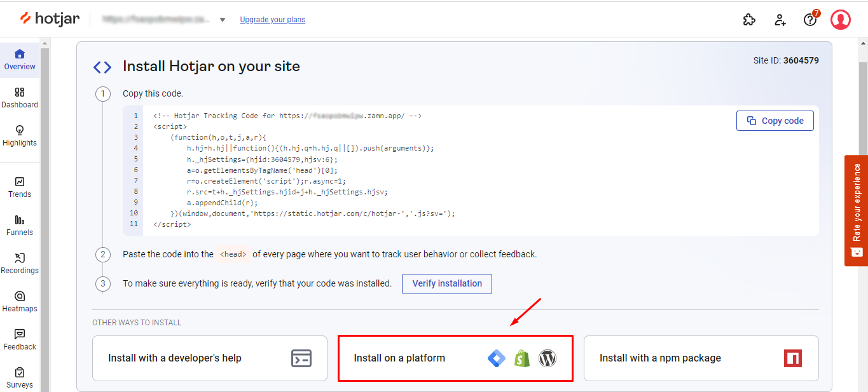Open Recordings in the sidebar
Screen dimensions: 868x392
(20, 264)
